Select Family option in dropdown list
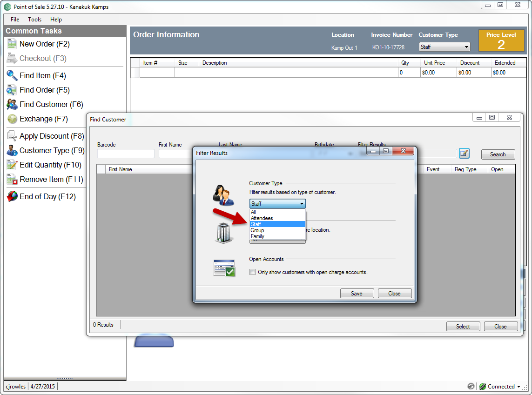Screen dimensions: 532x395 (257, 236)
